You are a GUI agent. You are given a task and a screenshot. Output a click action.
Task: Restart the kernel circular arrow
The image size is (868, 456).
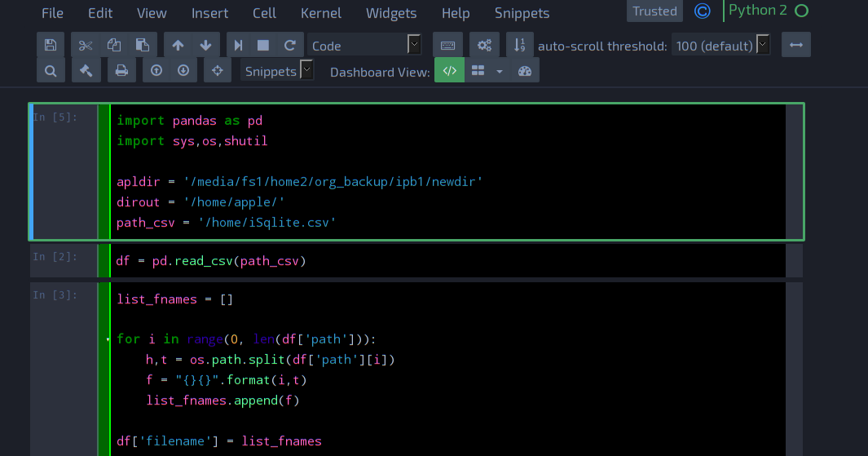pos(289,45)
